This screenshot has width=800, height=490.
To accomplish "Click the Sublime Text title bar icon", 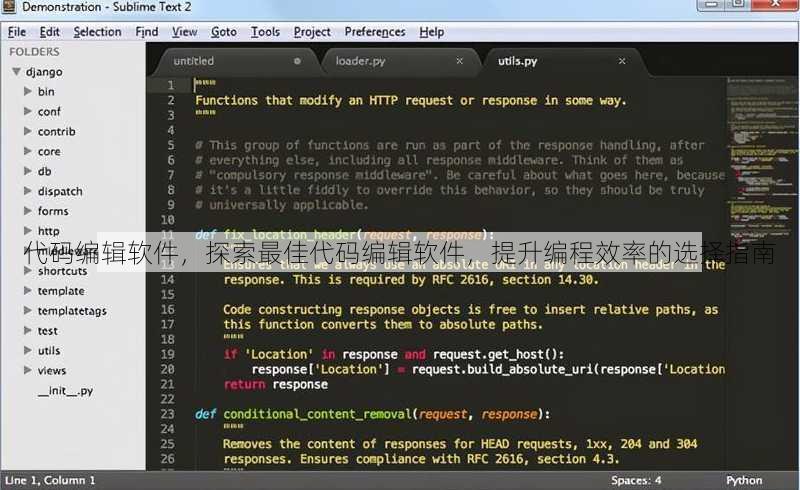I will click(x=9, y=7).
